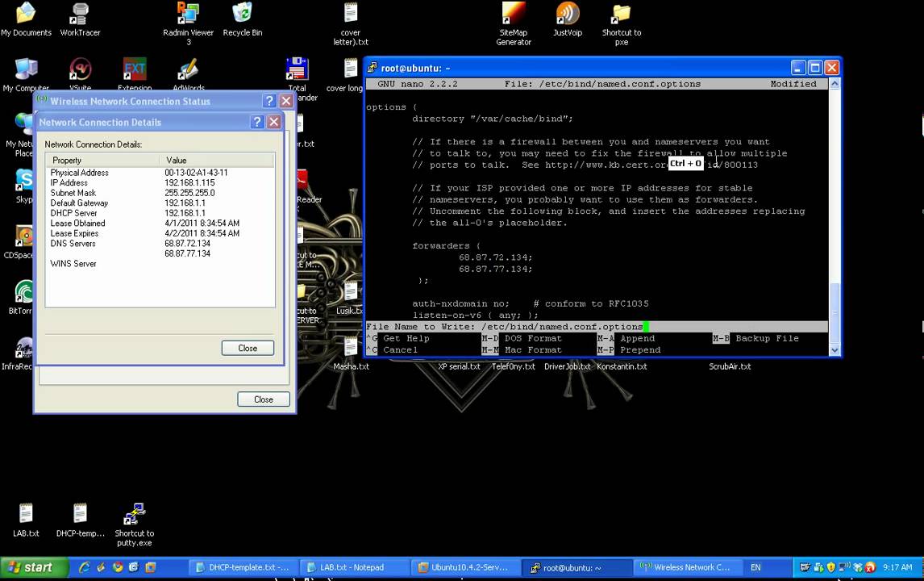Click the Value column header

[216, 160]
